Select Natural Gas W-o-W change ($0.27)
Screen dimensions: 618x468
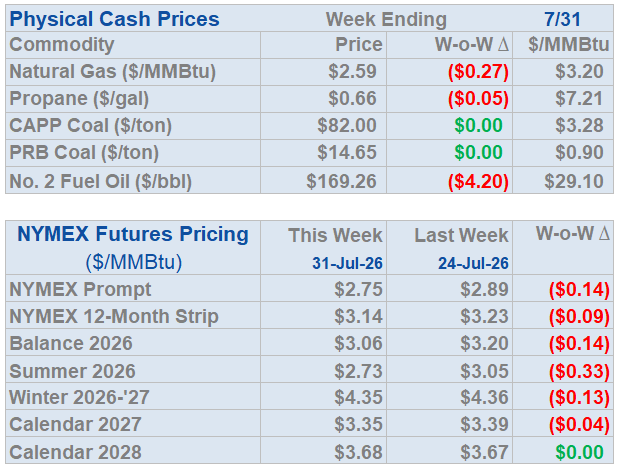pos(478,72)
